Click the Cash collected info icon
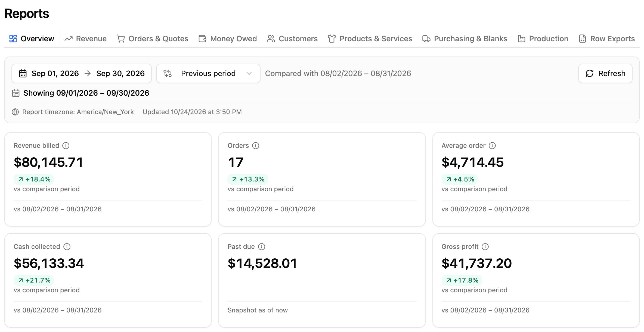Viewport: 644px width, 332px height. tap(67, 247)
